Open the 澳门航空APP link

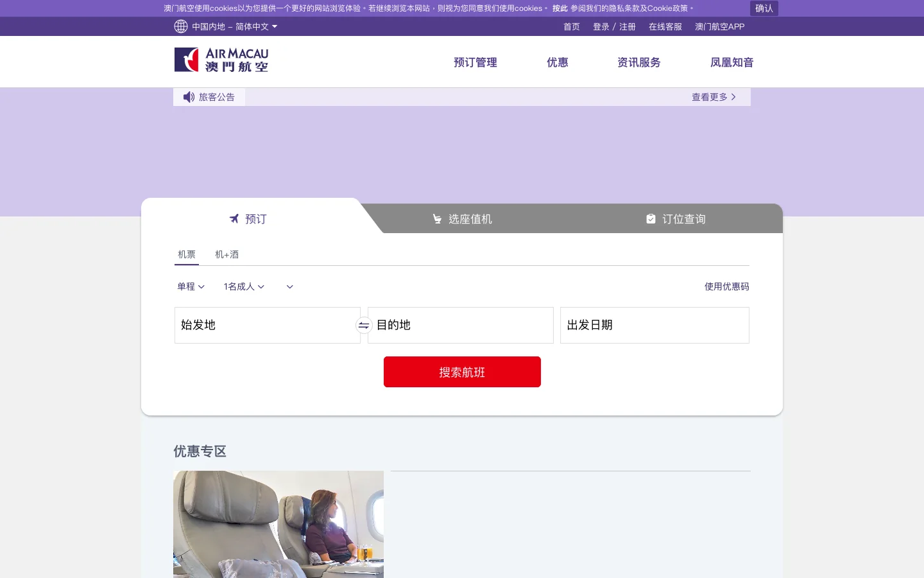click(x=720, y=26)
